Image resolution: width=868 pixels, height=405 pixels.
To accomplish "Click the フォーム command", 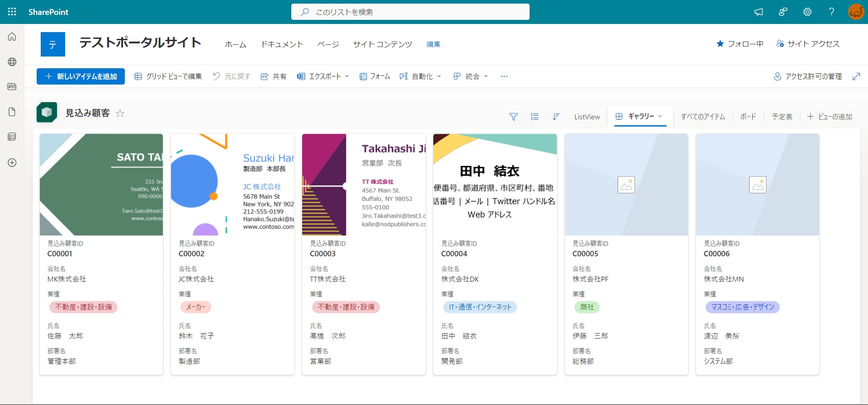I will 375,76.
